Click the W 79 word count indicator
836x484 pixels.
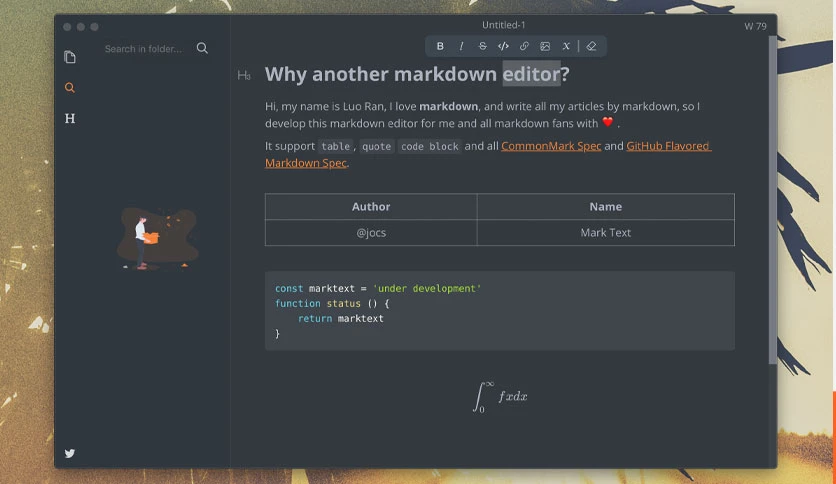click(755, 26)
